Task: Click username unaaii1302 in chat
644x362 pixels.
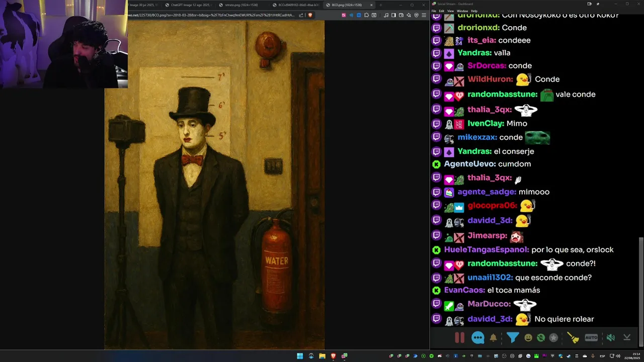Action: 490,278
